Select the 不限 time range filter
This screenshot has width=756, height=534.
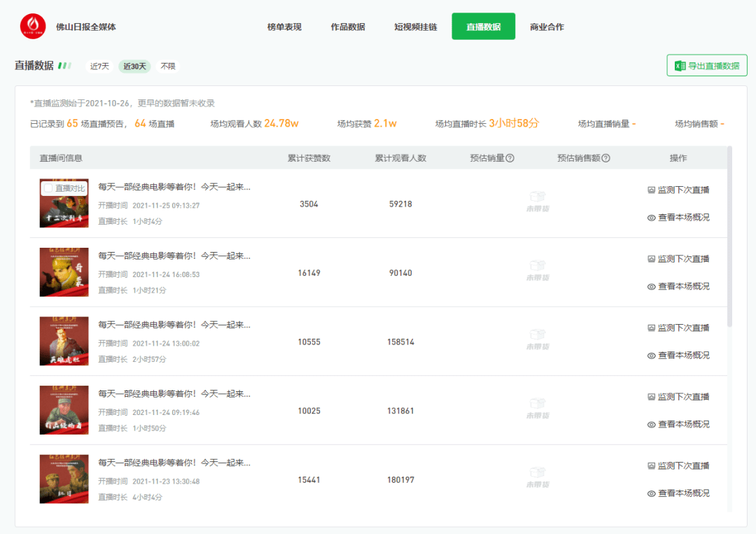coord(168,66)
